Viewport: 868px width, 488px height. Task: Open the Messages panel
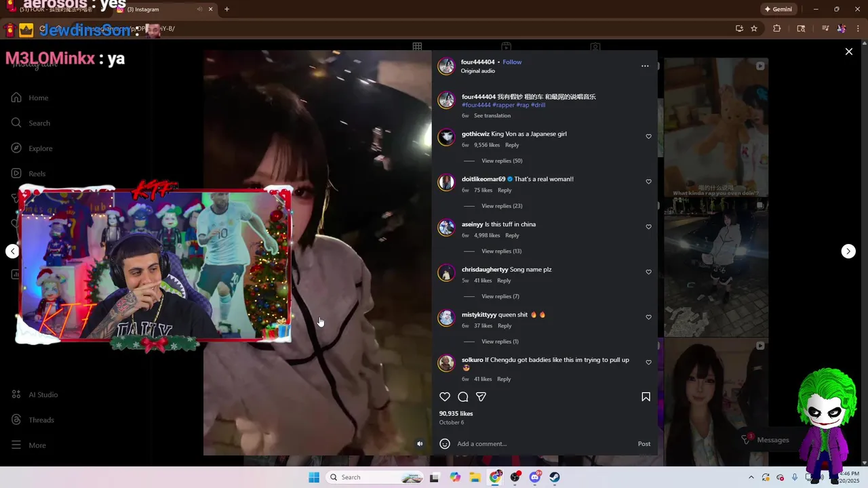(766, 440)
